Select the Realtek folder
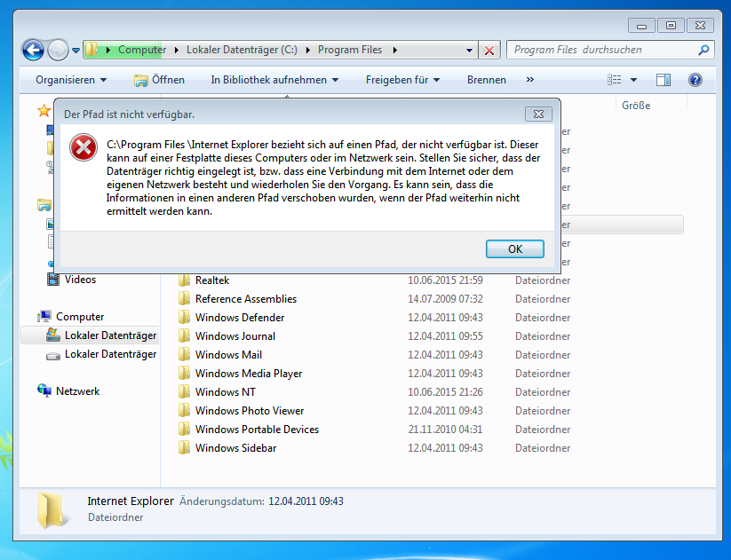This screenshot has height=560, width=731. point(212,280)
